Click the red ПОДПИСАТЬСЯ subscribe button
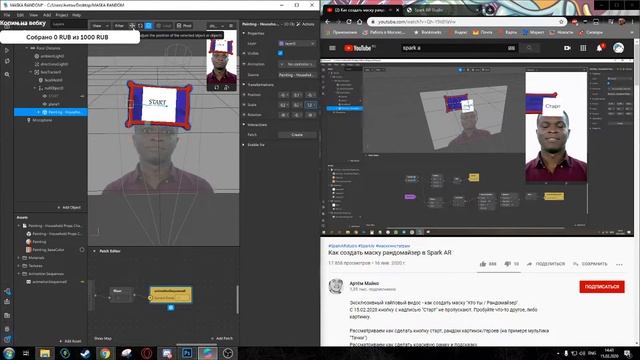Image resolution: width=640 pixels, height=360 pixels. point(602,287)
